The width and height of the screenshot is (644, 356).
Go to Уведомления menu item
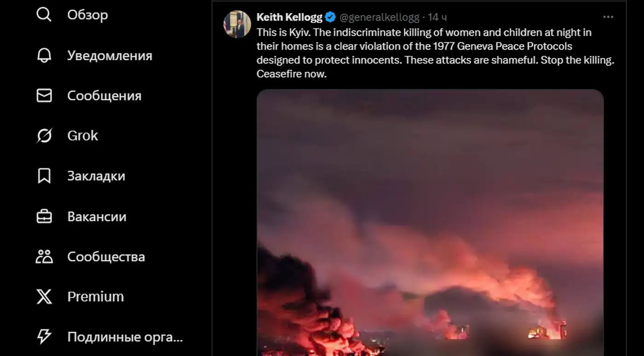click(109, 55)
